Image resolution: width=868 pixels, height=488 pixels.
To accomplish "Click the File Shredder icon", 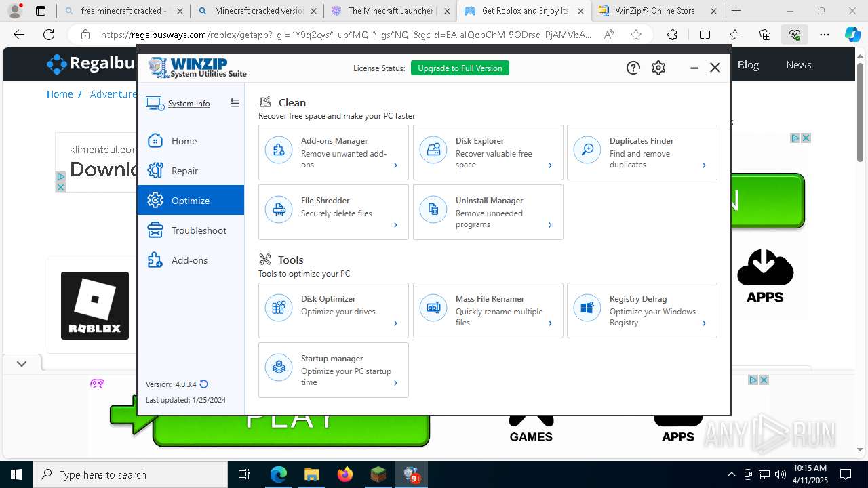I will (x=279, y=210).
